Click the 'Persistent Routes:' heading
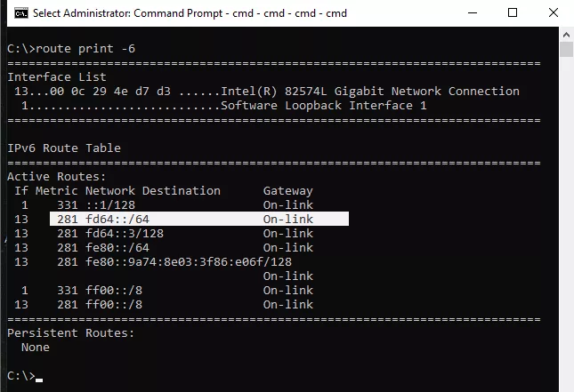The width and height of the screenshot is (574, 392). (70, 332)
